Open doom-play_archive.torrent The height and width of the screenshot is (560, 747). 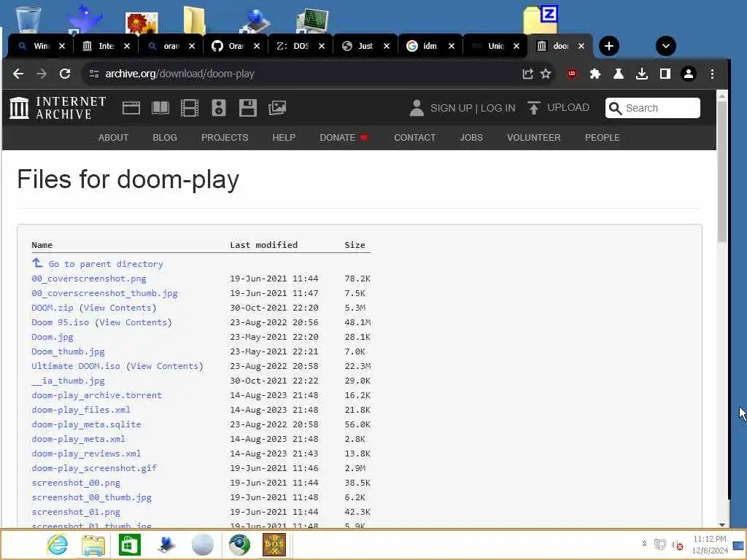coord(97,395)
